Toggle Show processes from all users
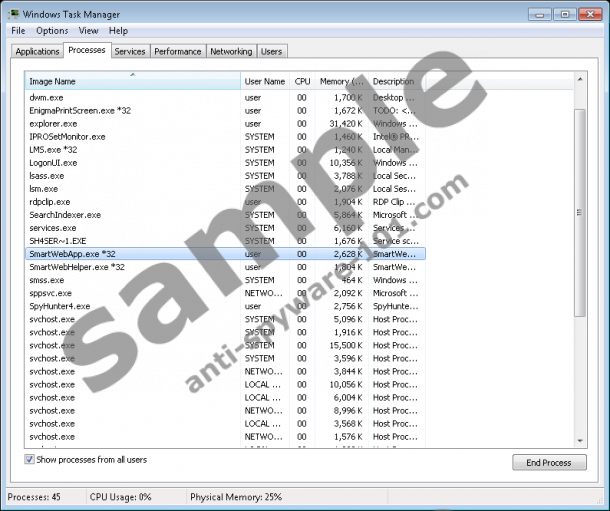 coord(30,459)
